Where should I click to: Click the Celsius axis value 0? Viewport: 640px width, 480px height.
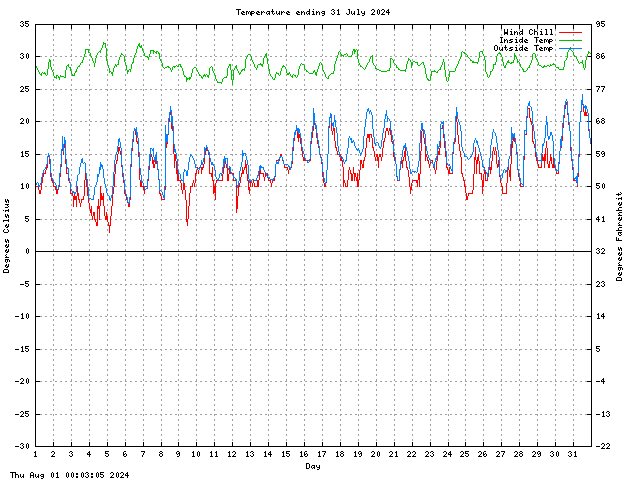click(x=27, y=251)
